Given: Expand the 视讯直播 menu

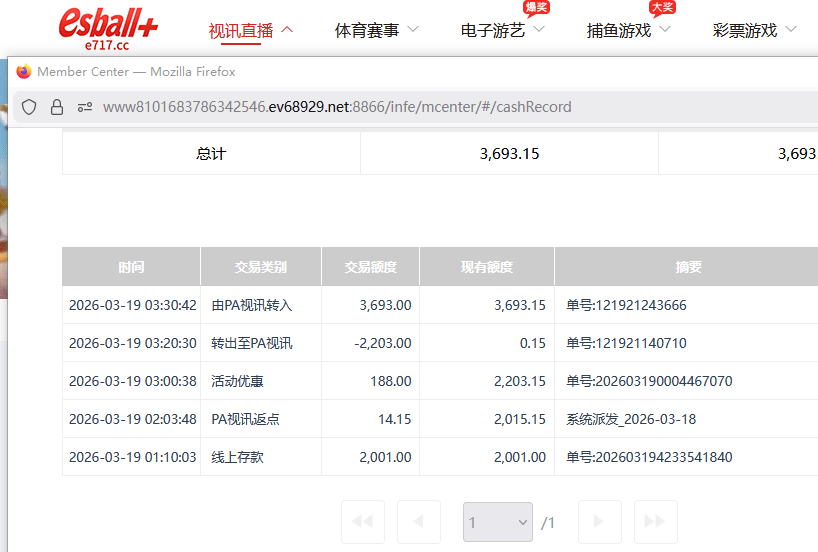Looking at the screenshot, I should (x=250, y=30).
